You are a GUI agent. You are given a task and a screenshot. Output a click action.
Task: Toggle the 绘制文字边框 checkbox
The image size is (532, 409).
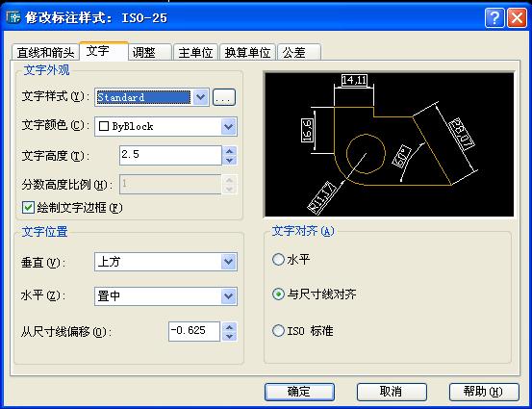(28, 207)
